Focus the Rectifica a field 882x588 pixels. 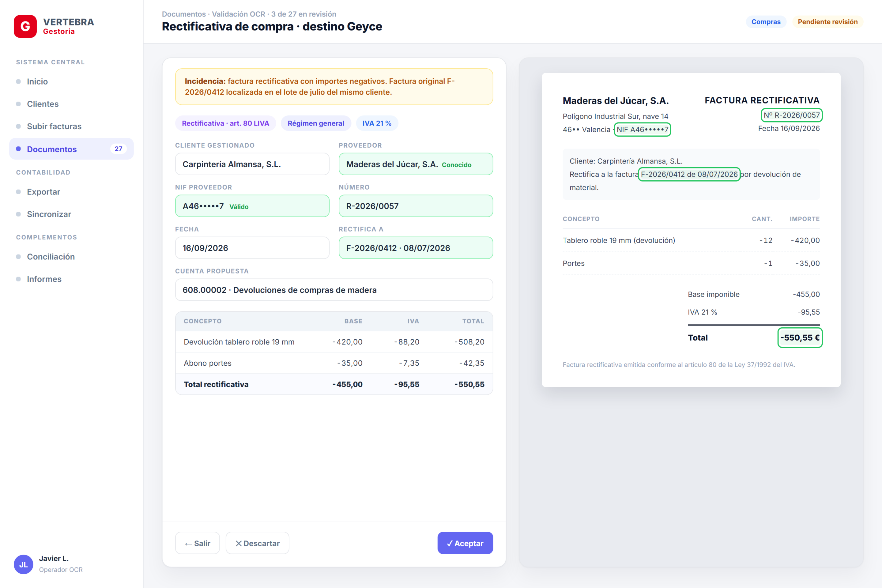pyautogui.click(x=416, y=248)
